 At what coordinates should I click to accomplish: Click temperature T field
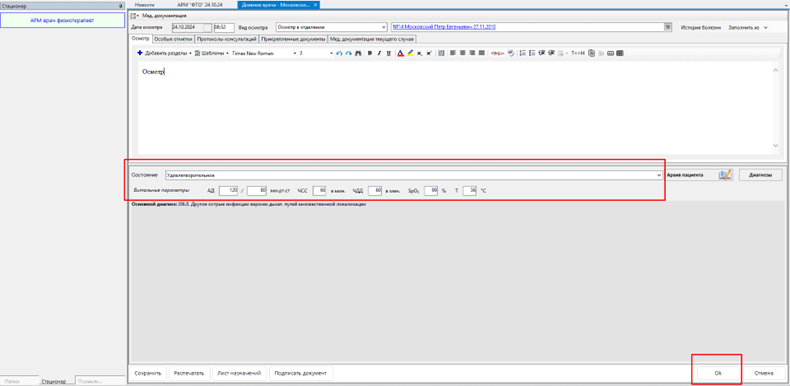point(470,191)
